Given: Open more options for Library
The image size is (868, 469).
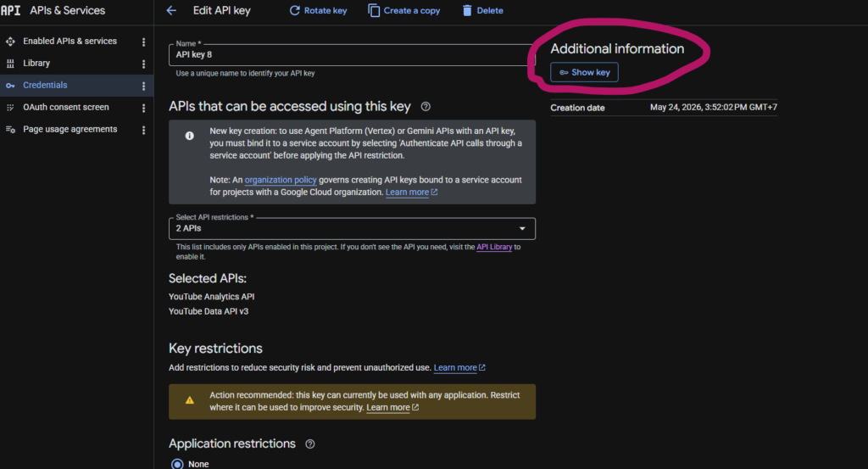Looking at the screenshot, I should [143, 64].
